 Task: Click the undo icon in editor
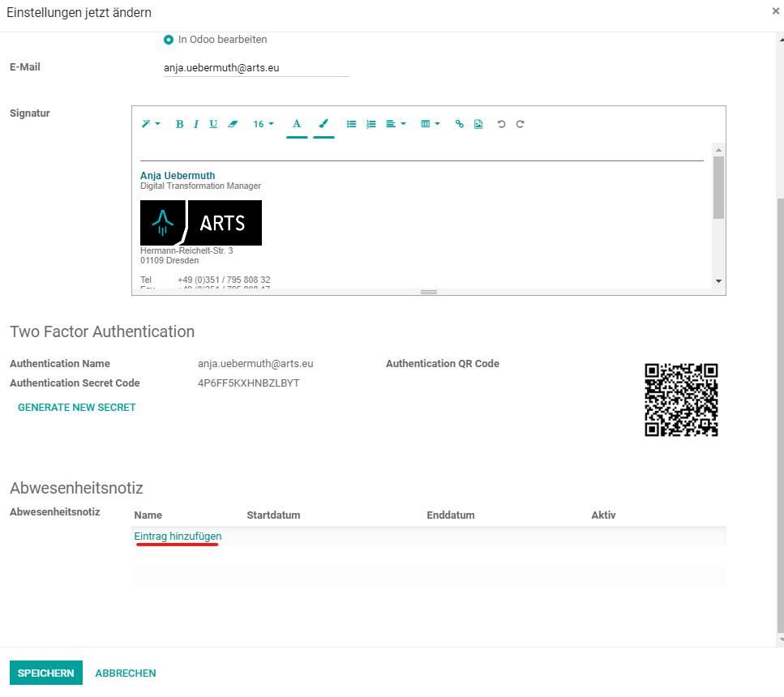click(501, 124)
